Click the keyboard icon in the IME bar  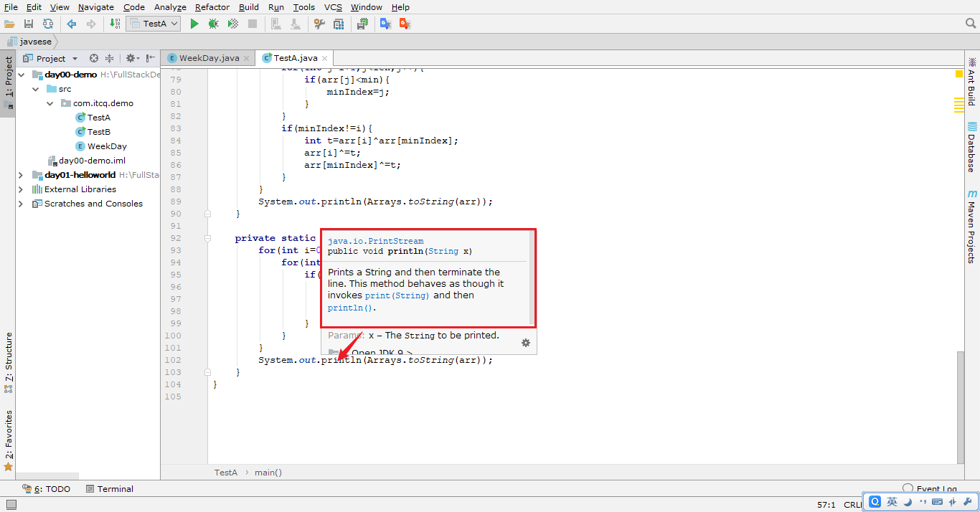[x=937, y=502]
